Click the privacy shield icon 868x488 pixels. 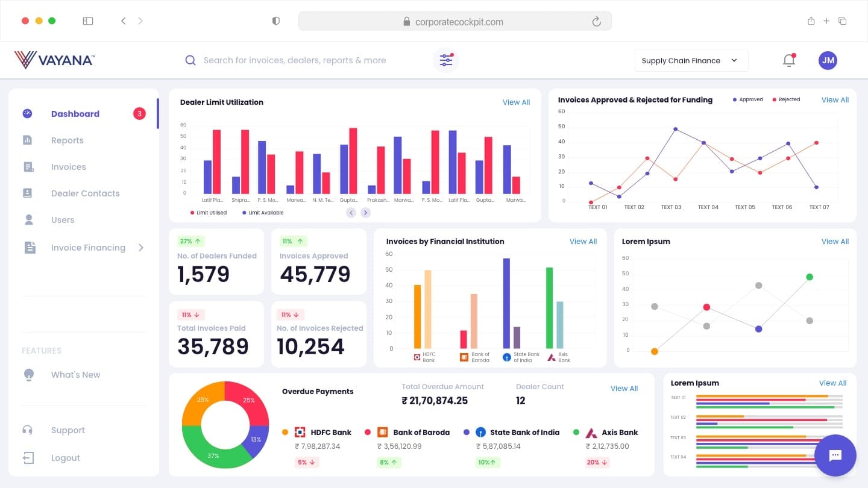point(276,21)
